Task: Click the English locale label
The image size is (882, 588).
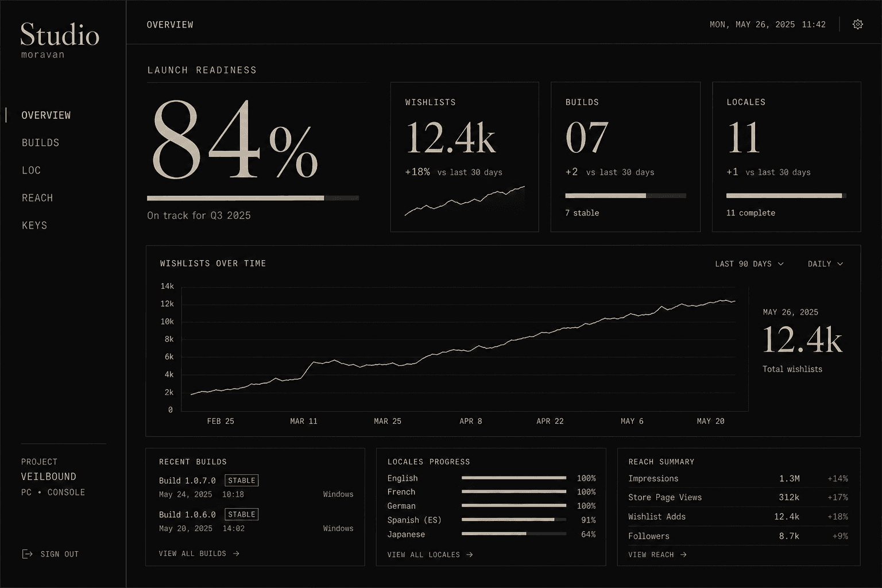Action: click(403, 478)
